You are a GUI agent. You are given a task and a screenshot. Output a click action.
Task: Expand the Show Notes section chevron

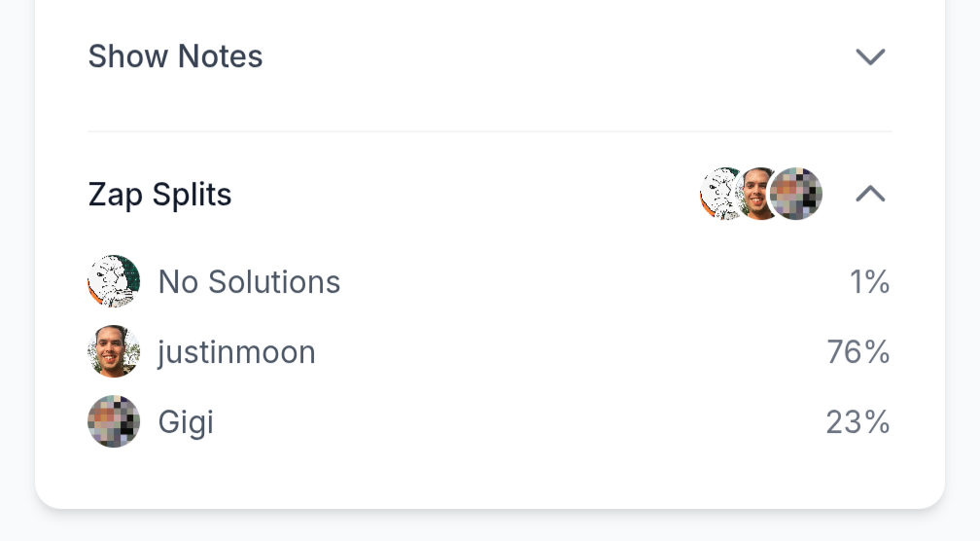coord(870,56)
